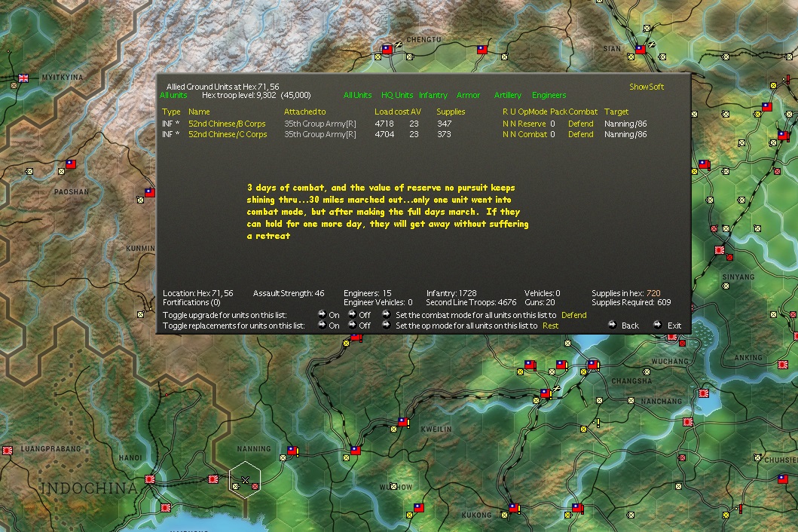Select the Chinese flag near Chuhsien
Viewport: 798px width, 532px height.
pyautogui.click(x=783, y=479)
